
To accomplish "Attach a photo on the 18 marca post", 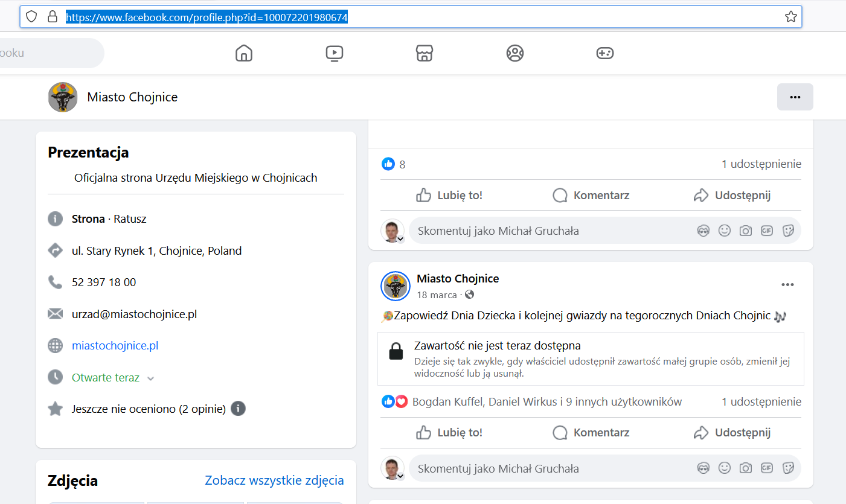I will pyautogui.click(x=745, y=468).
